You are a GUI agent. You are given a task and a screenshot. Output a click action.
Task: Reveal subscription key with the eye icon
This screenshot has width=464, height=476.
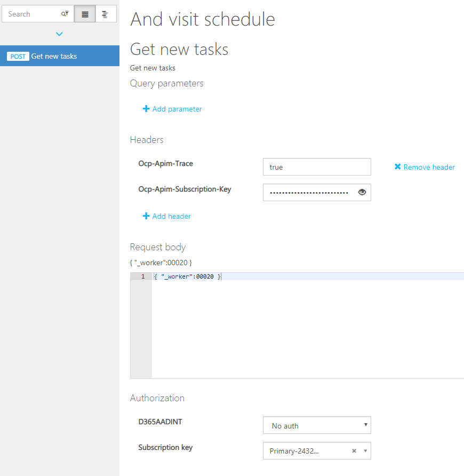(362, 193)
